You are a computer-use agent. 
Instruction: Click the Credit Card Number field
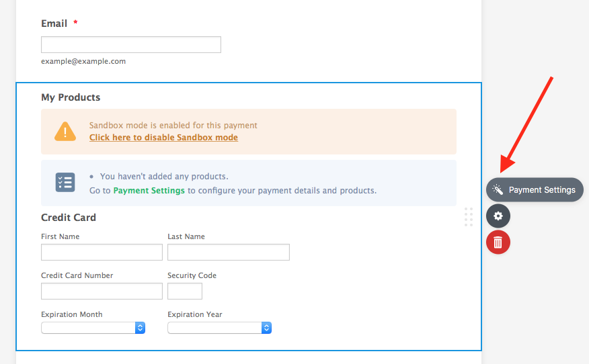tap(102, 291)
